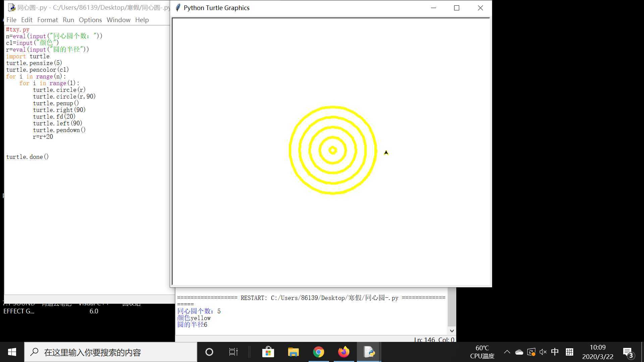The width and height of the screenshot is (644, 362).
Task: Show hidden system tray icons
Action: point(507,352)
